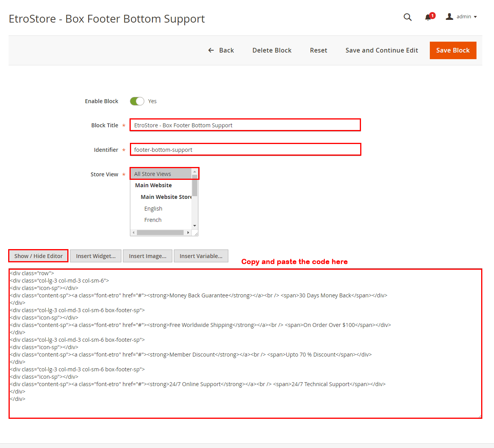
Task: Choose French in Store View list
Action: (x=153, y=220)
